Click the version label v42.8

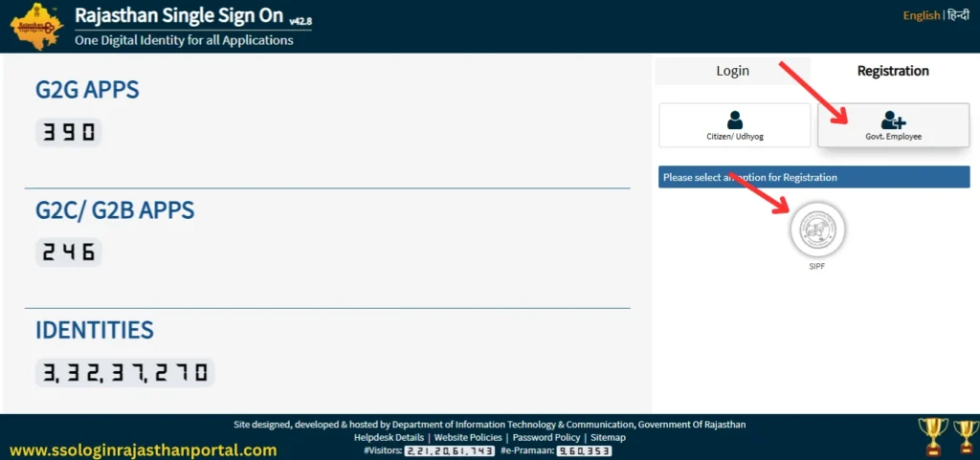point(301,22)
